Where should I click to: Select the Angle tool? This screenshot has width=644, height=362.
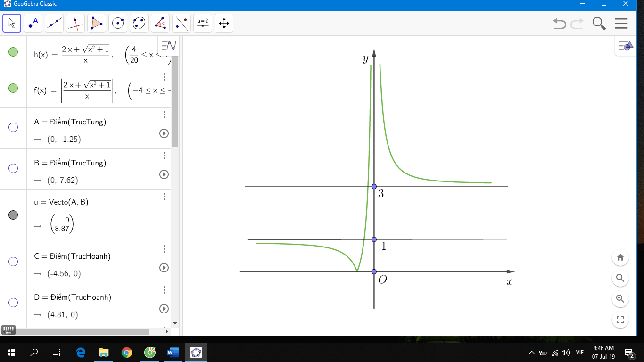[x=160, y=23]
